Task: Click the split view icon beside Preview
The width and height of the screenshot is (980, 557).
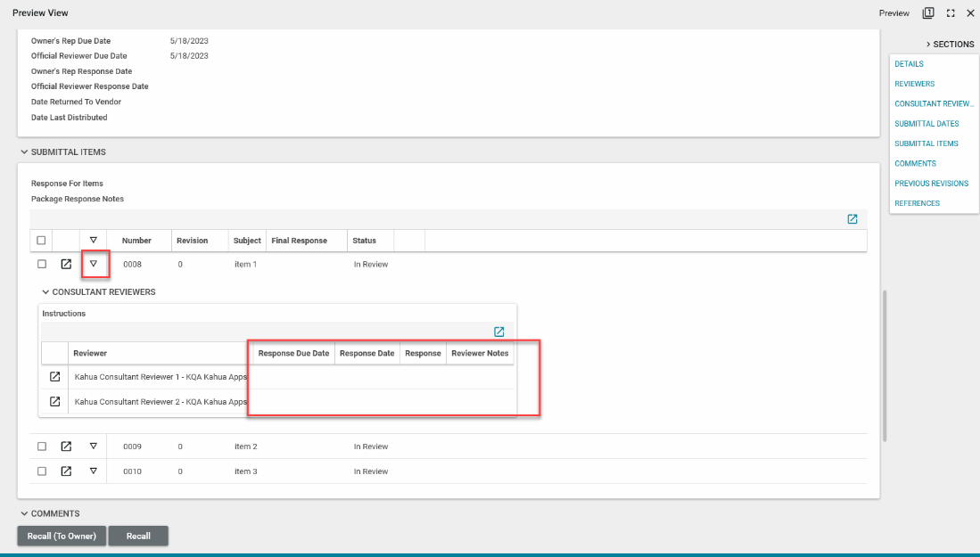Action: pyautogui.click(x=928, y=13)
